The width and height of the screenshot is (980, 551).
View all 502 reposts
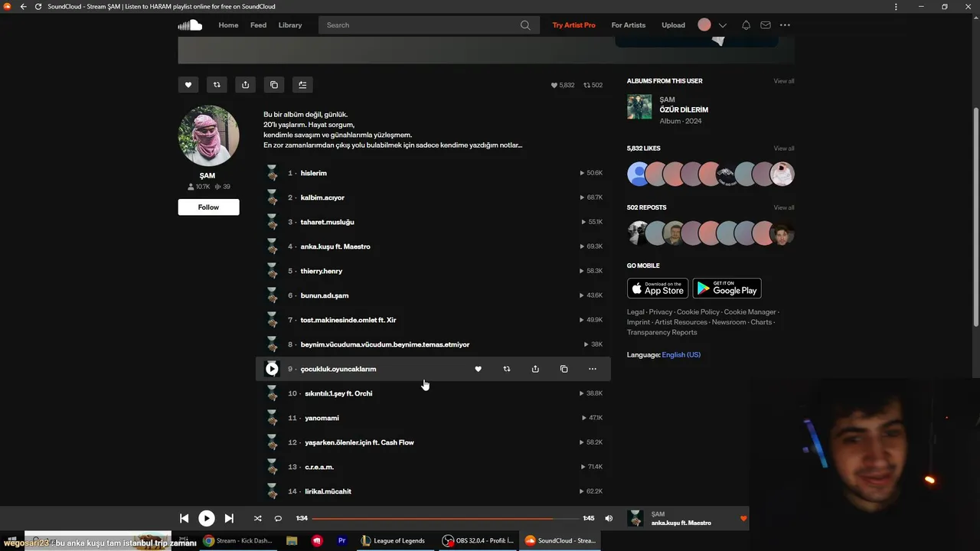[x=784, y=207]
